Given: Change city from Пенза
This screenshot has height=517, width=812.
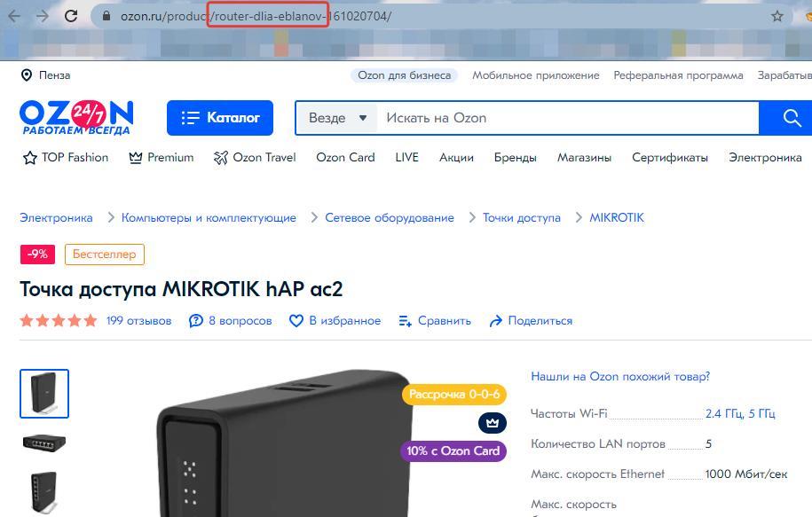Looking at the screenshot, I should click(54, 75).
